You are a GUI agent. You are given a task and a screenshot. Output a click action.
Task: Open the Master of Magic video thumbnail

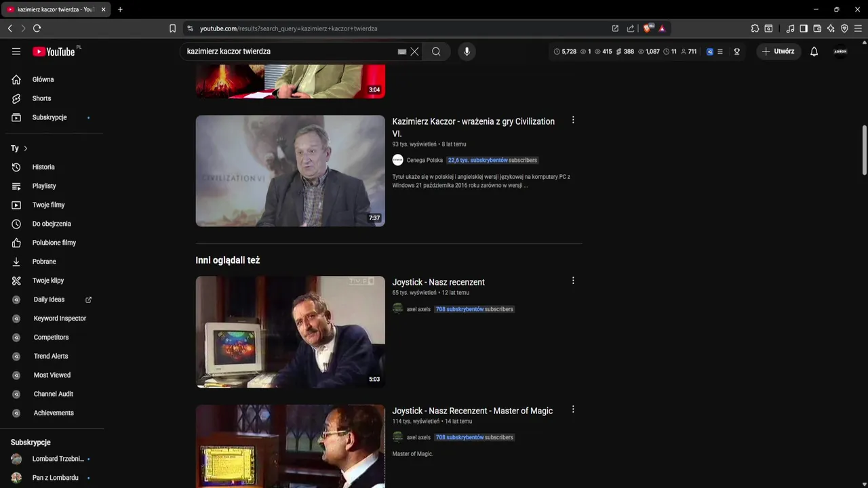[x=290, y=446]
